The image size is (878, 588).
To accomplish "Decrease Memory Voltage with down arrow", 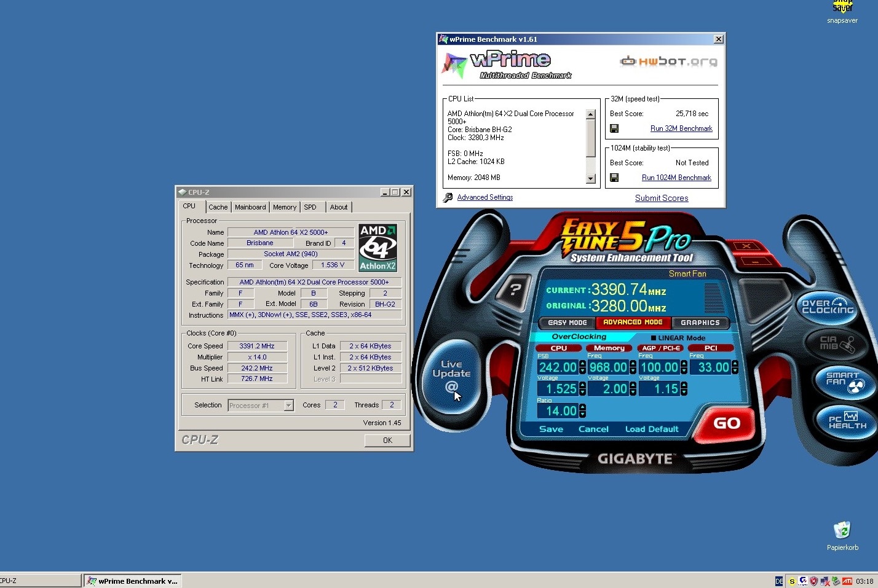I will 633,393.
